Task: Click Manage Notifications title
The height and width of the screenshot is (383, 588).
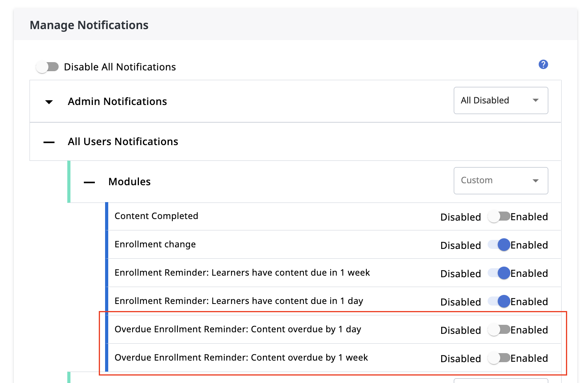Action: [89, 25]
